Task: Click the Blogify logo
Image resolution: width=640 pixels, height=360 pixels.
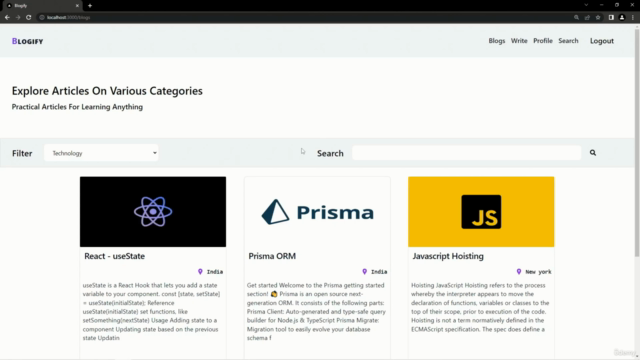Action: pos(27,41)
